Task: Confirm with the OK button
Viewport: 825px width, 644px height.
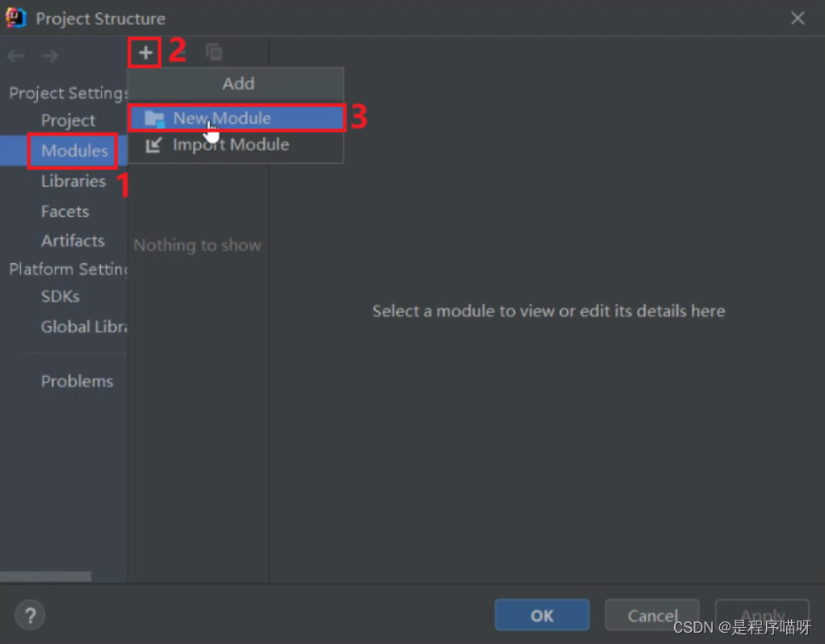Action: (542, 614)
